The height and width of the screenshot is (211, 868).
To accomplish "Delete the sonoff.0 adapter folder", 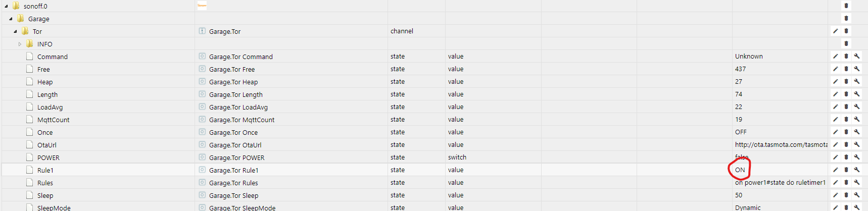I will click(846, 6).
